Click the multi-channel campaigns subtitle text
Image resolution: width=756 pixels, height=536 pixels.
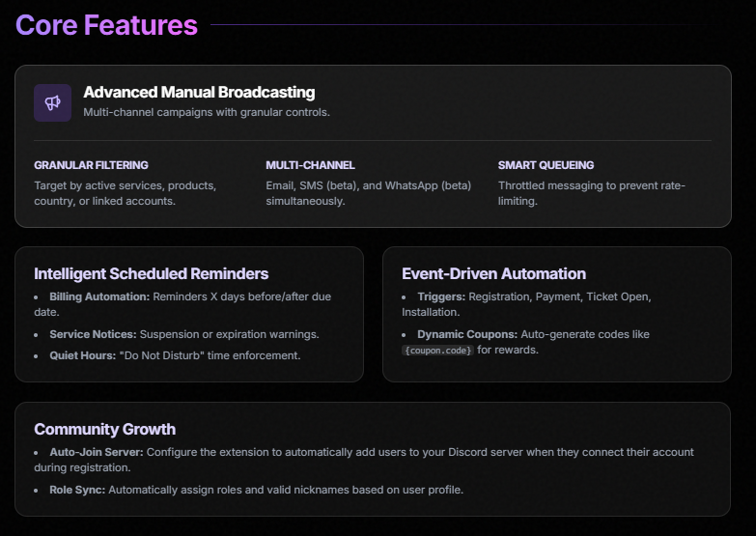[207, 112]
